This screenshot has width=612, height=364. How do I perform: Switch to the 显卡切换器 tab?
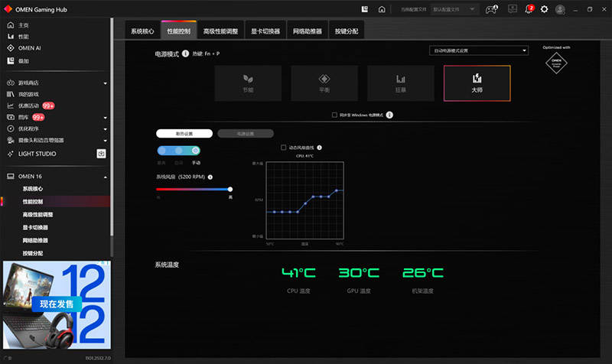(265, 31)
